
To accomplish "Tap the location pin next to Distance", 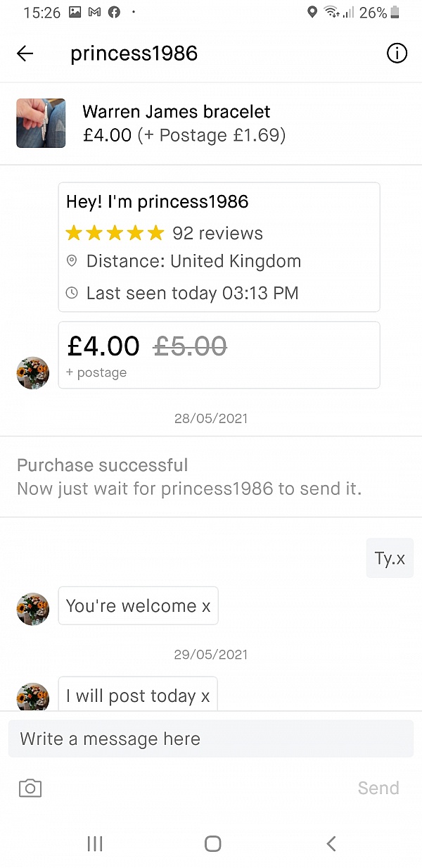I will 72,260.
